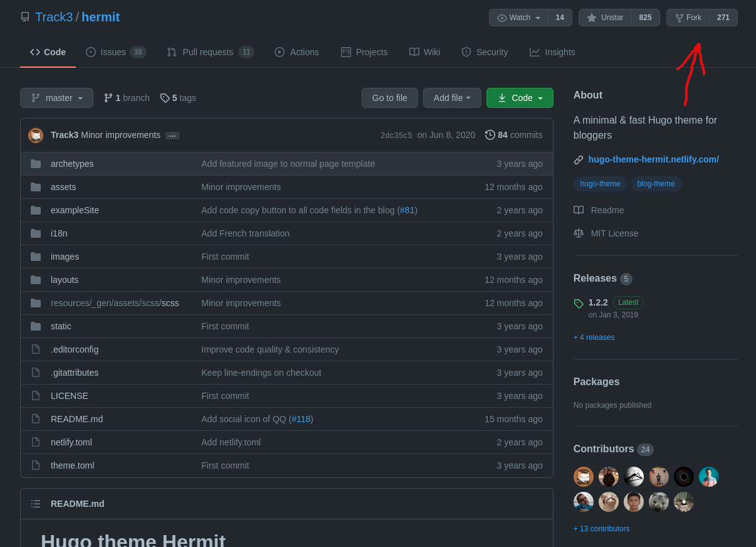Viewport: 756px width, 547px height.
Task: View the 825 stargazers count
Action: point(646,18)
